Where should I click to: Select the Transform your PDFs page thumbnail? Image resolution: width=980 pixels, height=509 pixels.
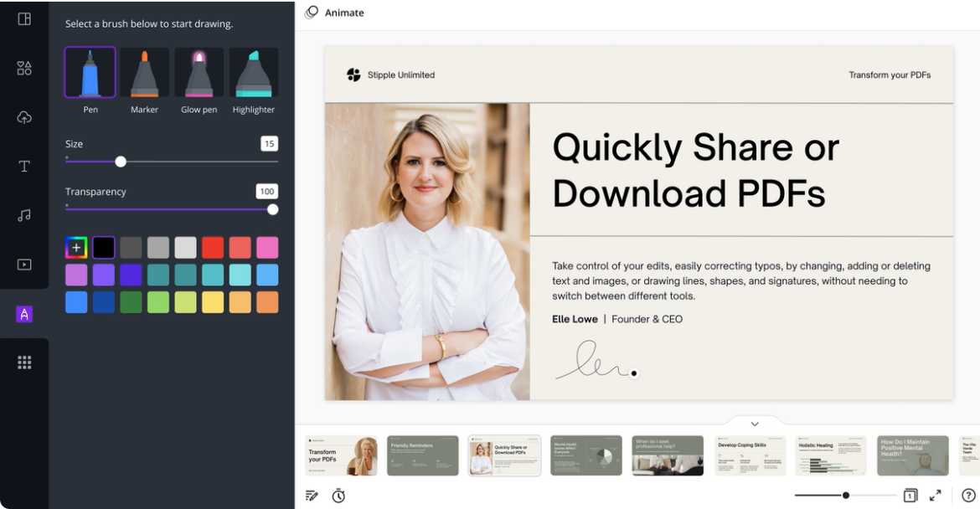click(x=340, y=455)
